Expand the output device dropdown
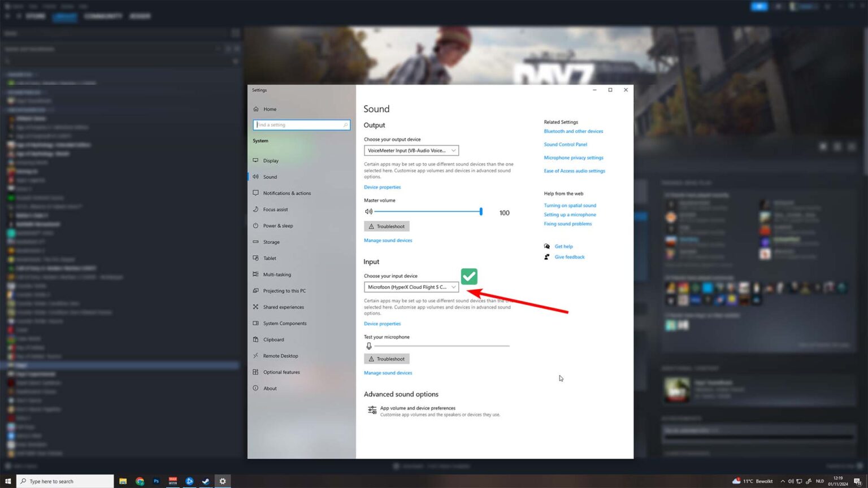Screen dimensions: 868x488 pyautogui.click(x=411, y=150)
